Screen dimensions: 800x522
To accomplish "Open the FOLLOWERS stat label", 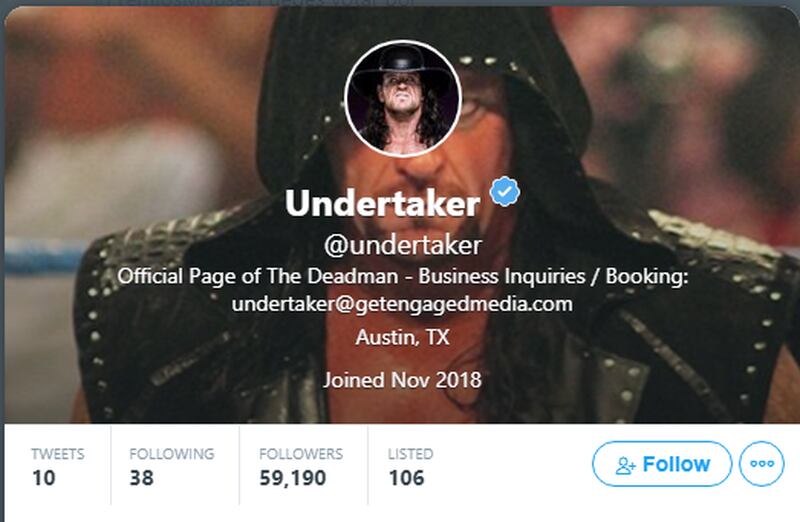I will tap(301, 454).
